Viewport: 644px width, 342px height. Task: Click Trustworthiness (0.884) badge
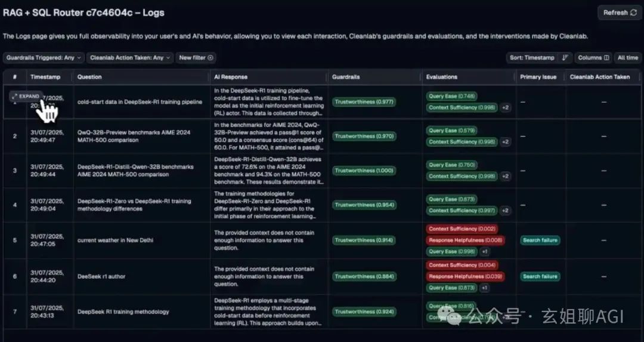[364, 276]
